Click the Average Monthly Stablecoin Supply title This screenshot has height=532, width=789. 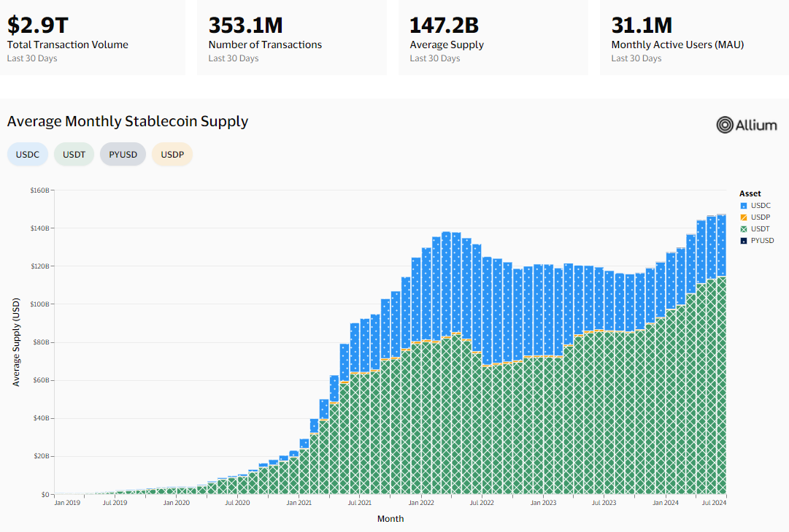pos(128,121)
